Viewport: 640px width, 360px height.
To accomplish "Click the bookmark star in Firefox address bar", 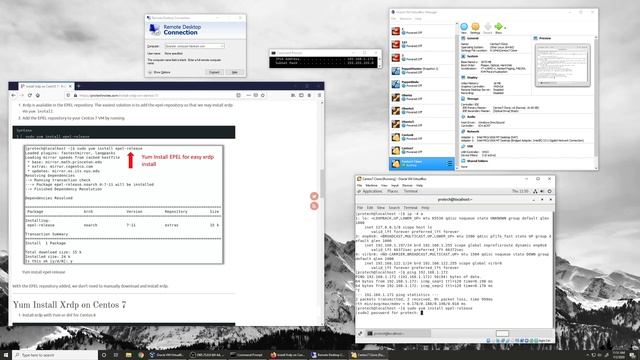I will pyautogui.click(x=263, y=96).
